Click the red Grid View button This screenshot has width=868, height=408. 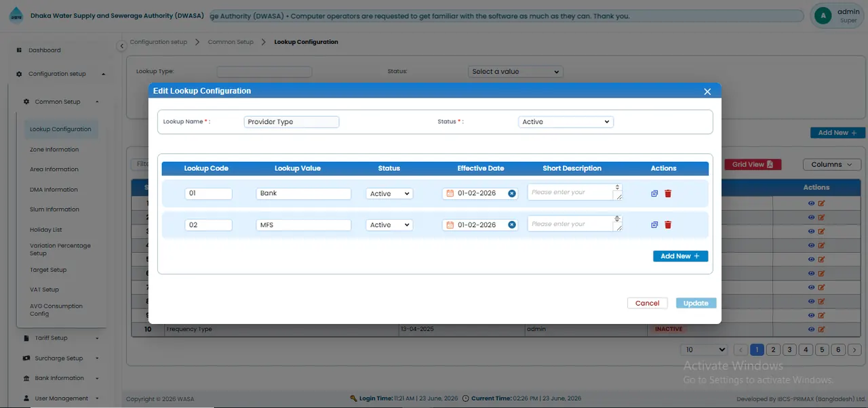pyautogui.click(x=753, y=165)
